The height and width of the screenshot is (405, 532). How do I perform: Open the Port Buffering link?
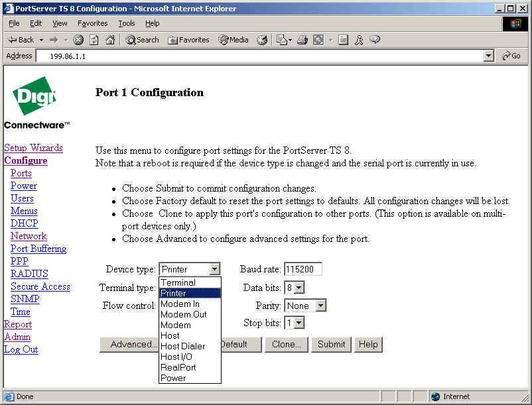tap(38, 249)
